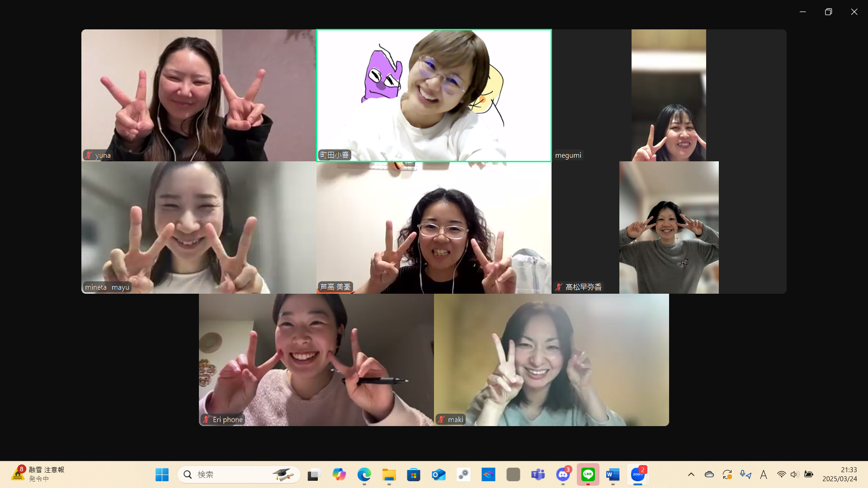Select mineta mayu's video tile
The height and width of the screenshot is (488, 868).
click(x=199, y=227)
